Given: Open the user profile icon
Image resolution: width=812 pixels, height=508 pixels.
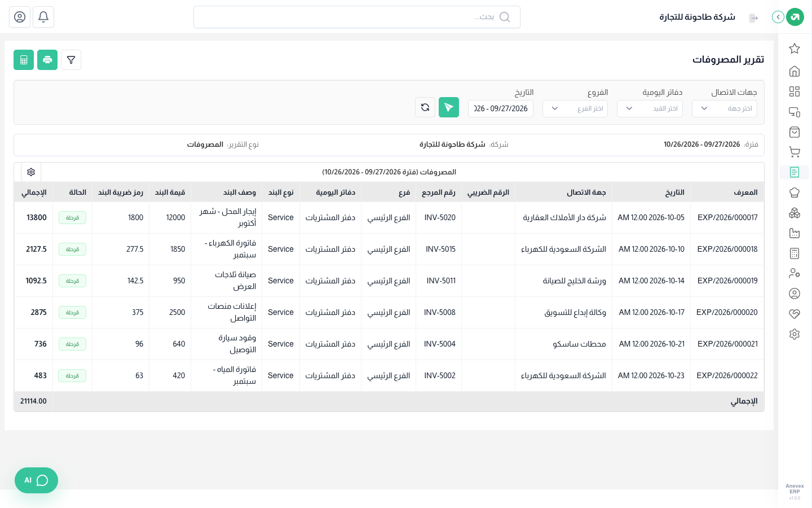Looking at the screenshot, I should (x=20, y=17).
